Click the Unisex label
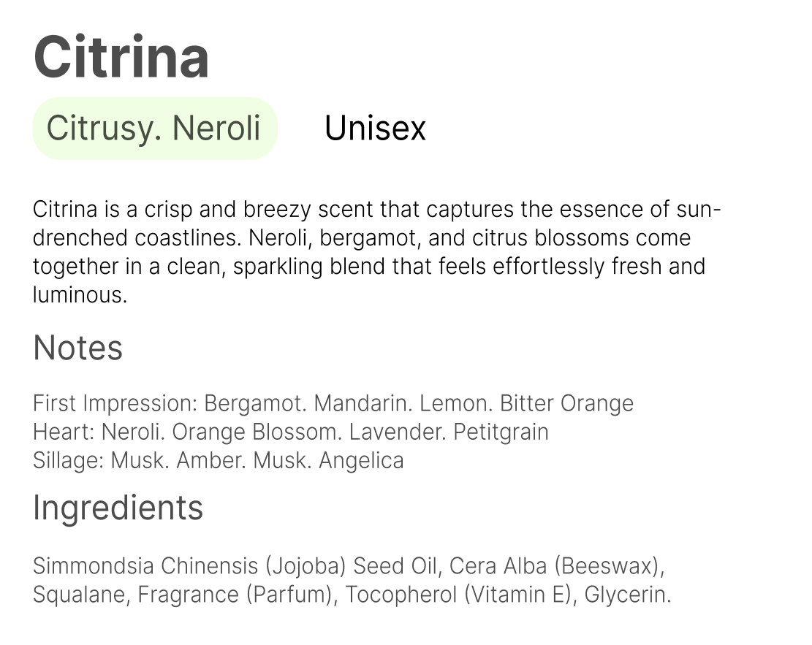This screenshot has height=645, width=812. (x=375, y=129)
